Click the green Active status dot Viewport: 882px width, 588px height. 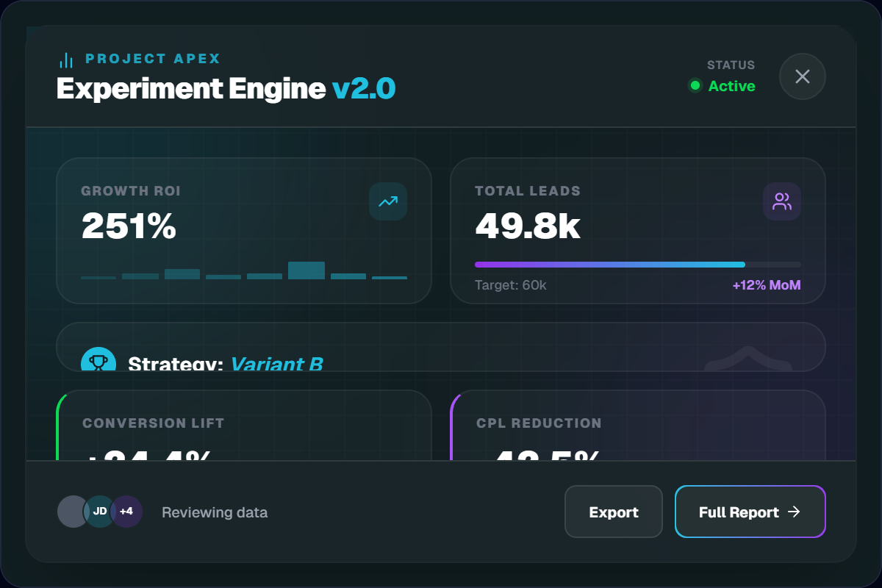[x=695, y=86]
